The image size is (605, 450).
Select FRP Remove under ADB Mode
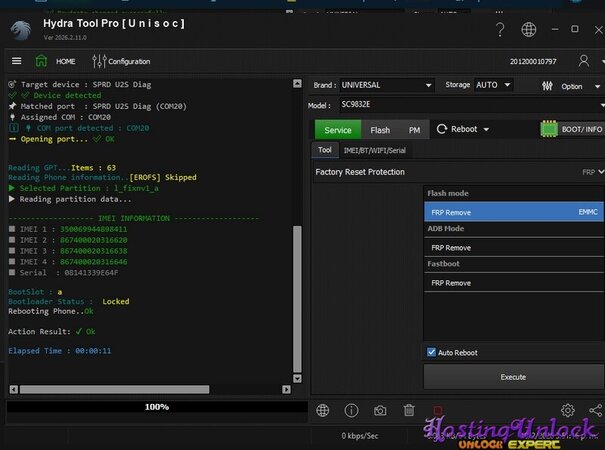point(451,247)
